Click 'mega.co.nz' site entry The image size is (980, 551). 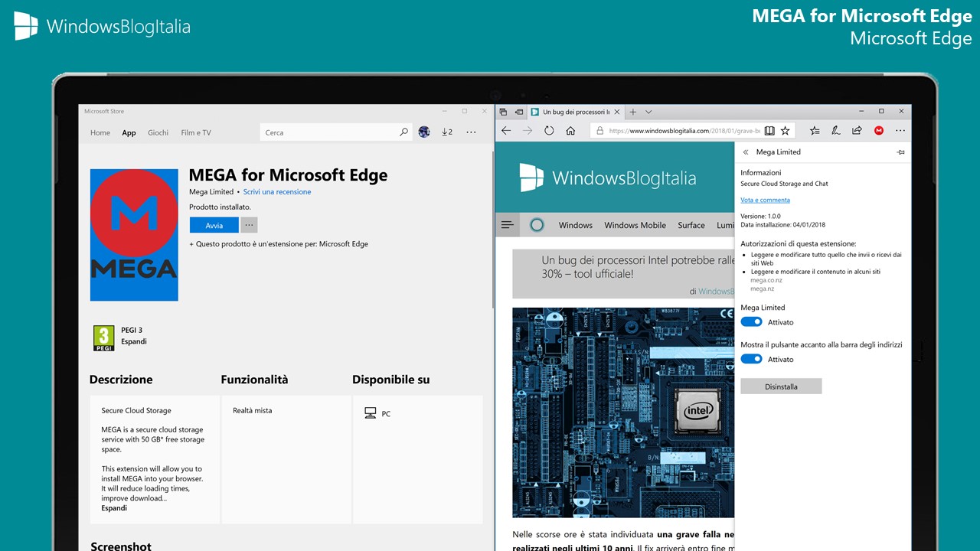766,280
